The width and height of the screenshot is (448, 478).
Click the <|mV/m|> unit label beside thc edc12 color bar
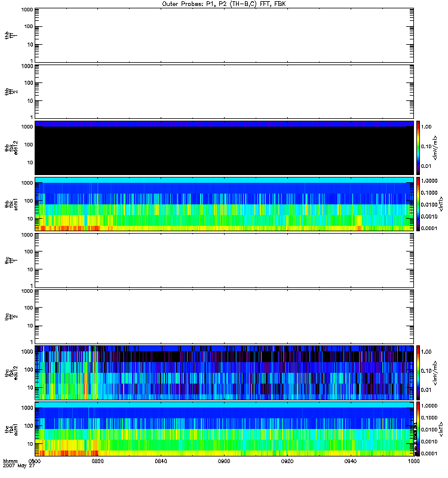[435, 373]
